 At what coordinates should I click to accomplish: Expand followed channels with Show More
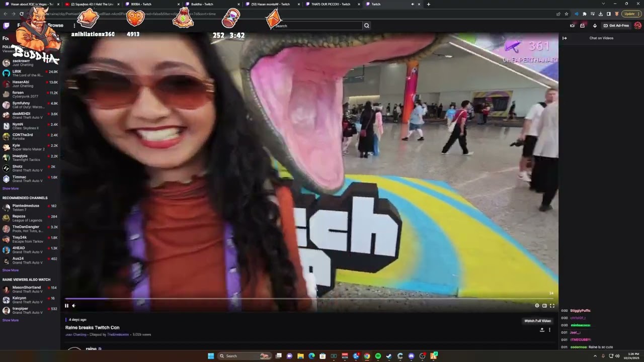[x=11, y=189]
